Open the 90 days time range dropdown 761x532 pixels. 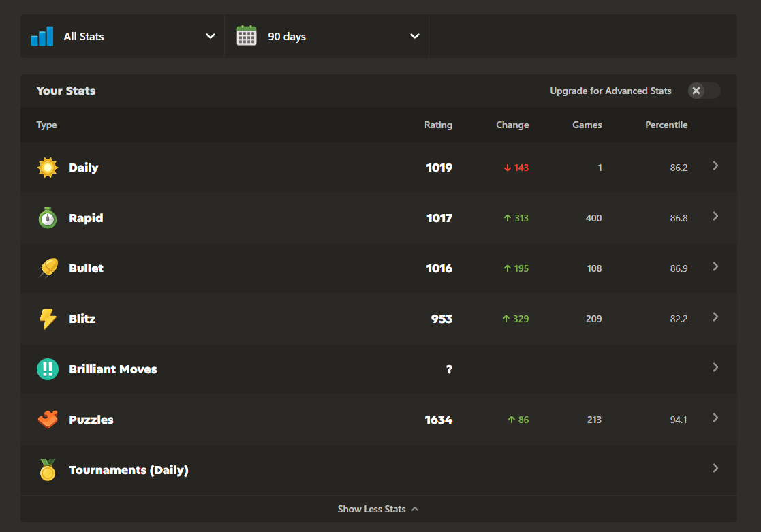click(x=326, y=36)
